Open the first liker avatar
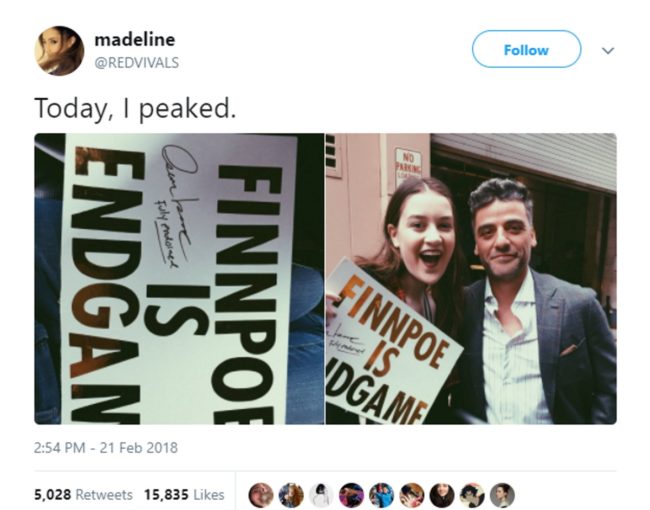 pos(261,495)
